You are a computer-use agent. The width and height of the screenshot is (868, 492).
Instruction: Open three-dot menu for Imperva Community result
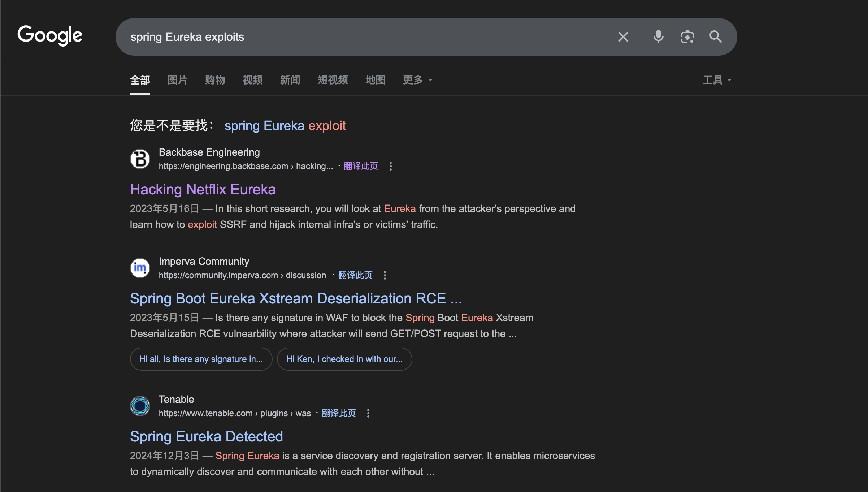[x=385, y=275]
